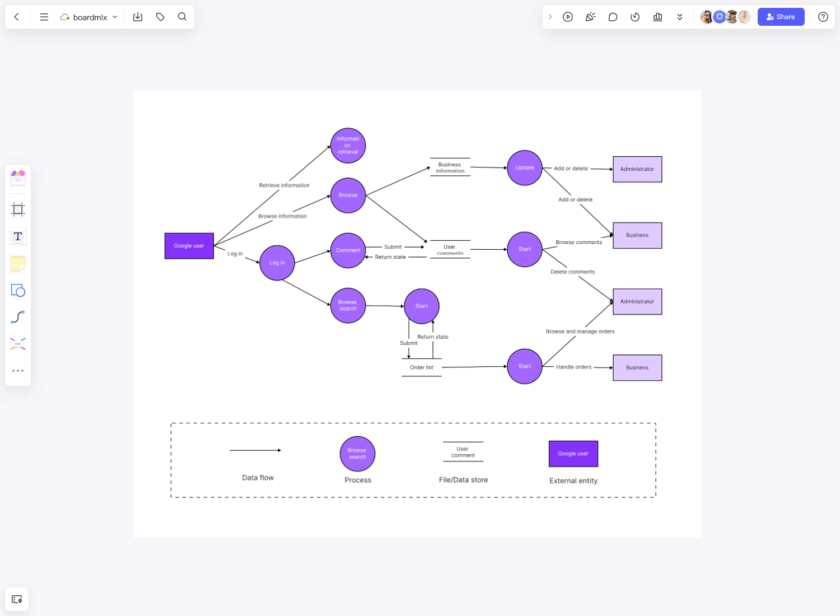Activate the laser pointer tool
Screen dimensions: 840x616
[590, 17]
